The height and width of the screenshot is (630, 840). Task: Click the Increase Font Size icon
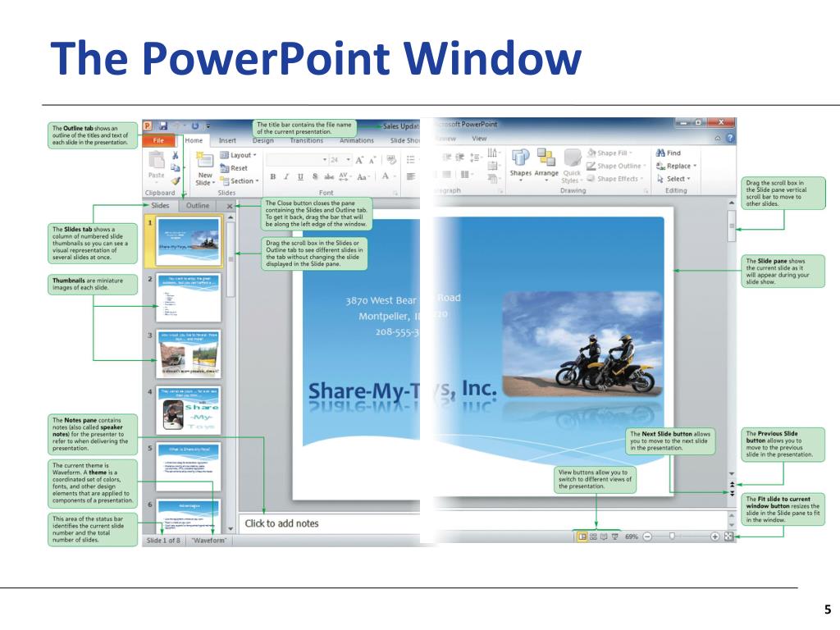359,160
